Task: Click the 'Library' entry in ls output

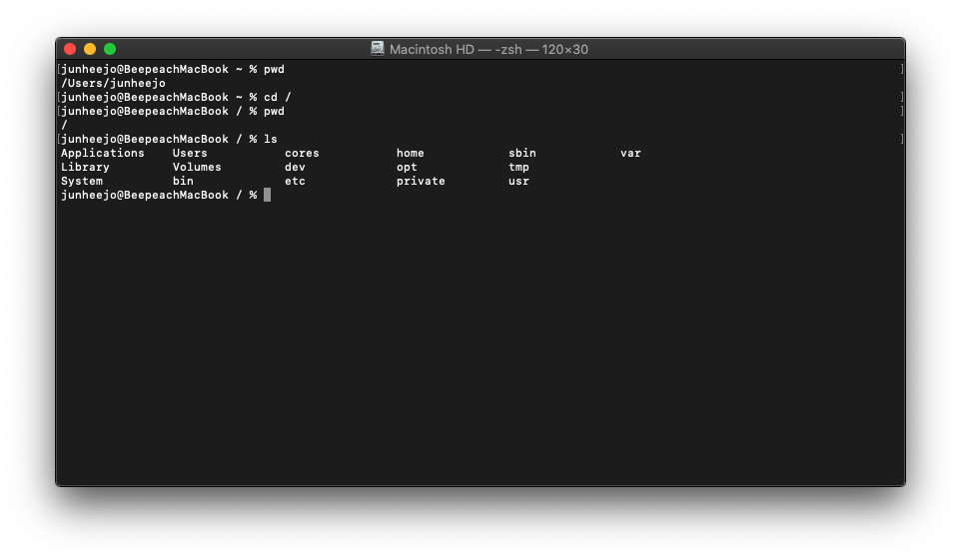Action: point(85,168)
